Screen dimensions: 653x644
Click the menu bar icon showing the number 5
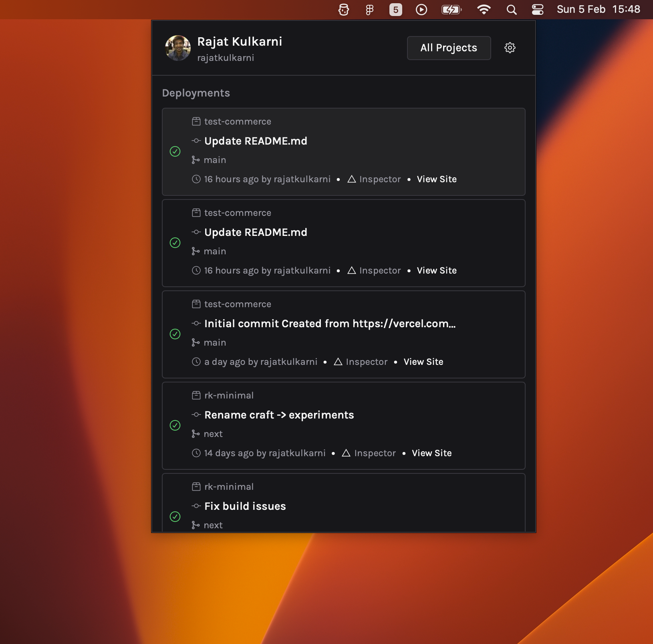pyautogui.click(x=396, y=10)
